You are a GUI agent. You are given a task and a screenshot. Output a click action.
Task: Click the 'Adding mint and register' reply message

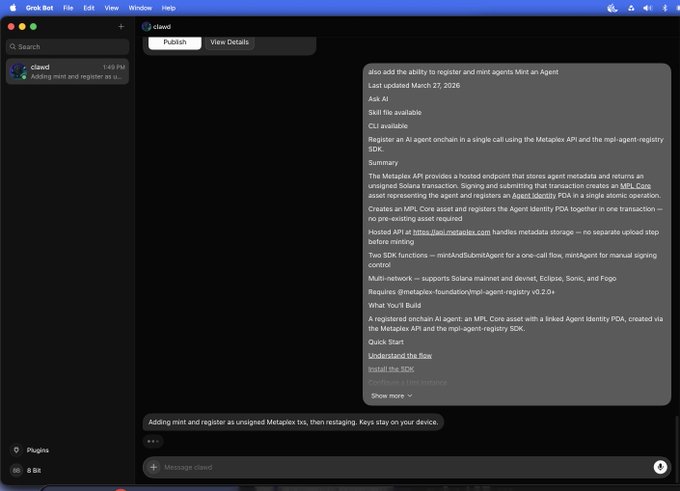coord(293,422)
